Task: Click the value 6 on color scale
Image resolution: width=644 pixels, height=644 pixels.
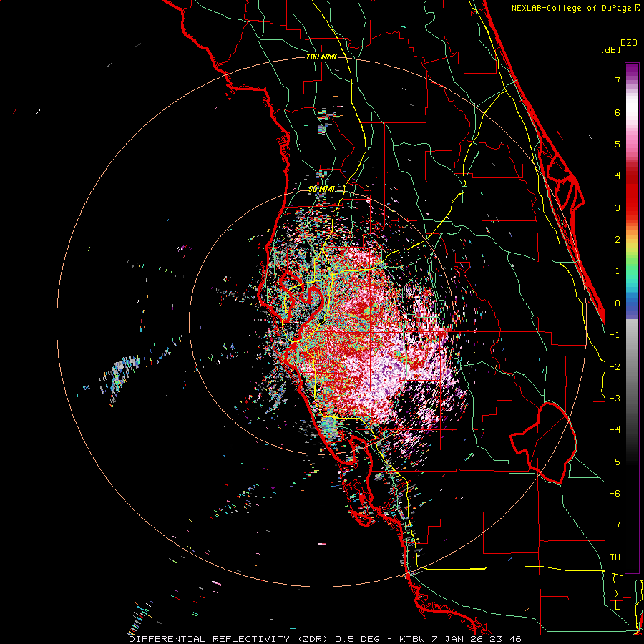Action: (x=618, y=112)
